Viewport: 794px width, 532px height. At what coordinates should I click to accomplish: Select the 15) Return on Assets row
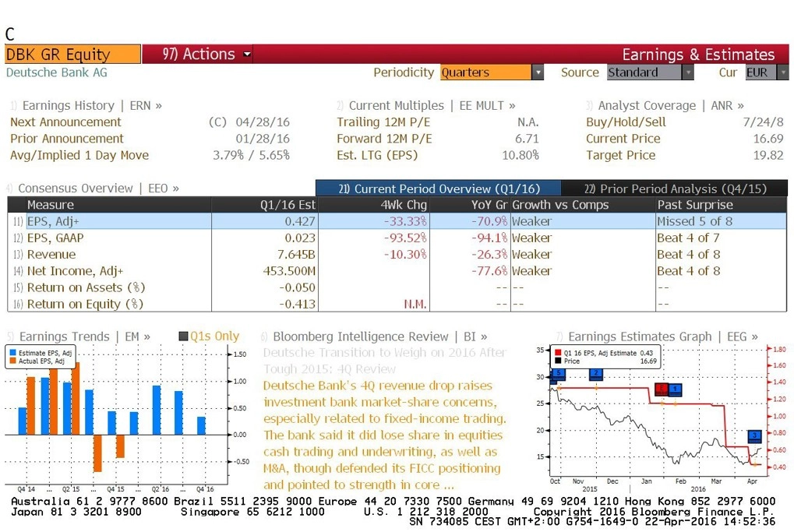(397, 287)
